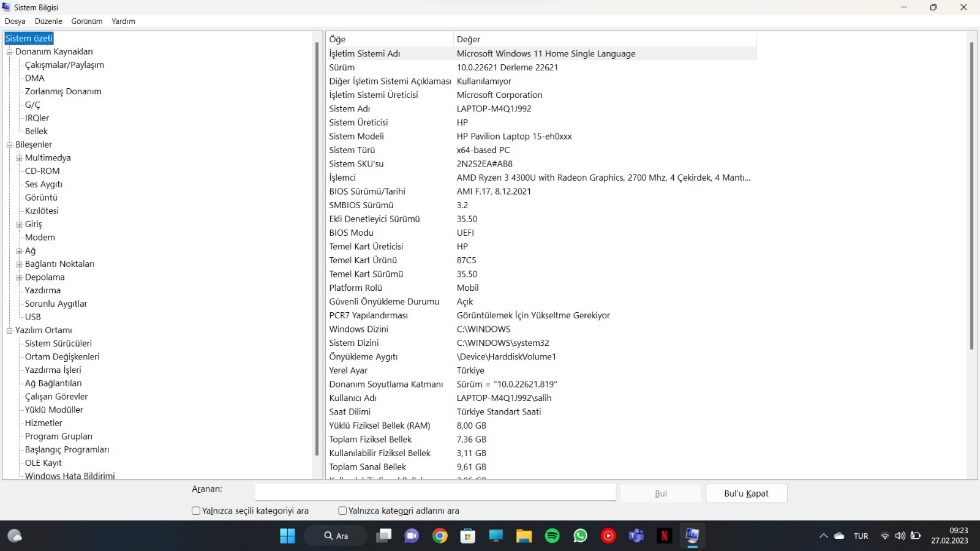Viewport: 980px width, 551px height.
Task: Collapse the Bileşenler tree node
Action: 10,145
